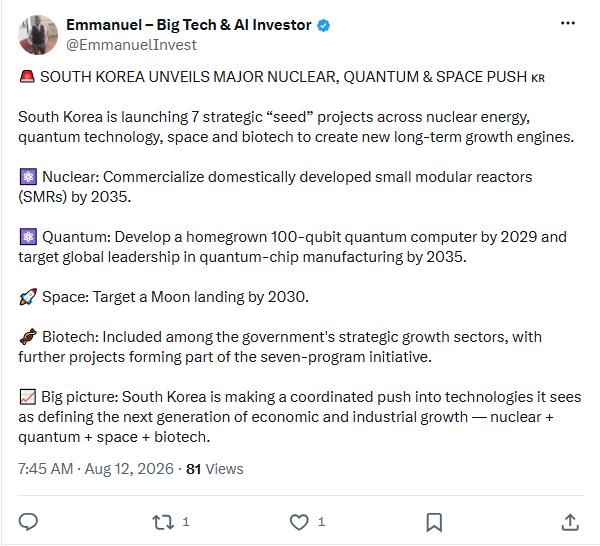Bookmark this post
Screen dimensions: 600x546
pos(434,522)
